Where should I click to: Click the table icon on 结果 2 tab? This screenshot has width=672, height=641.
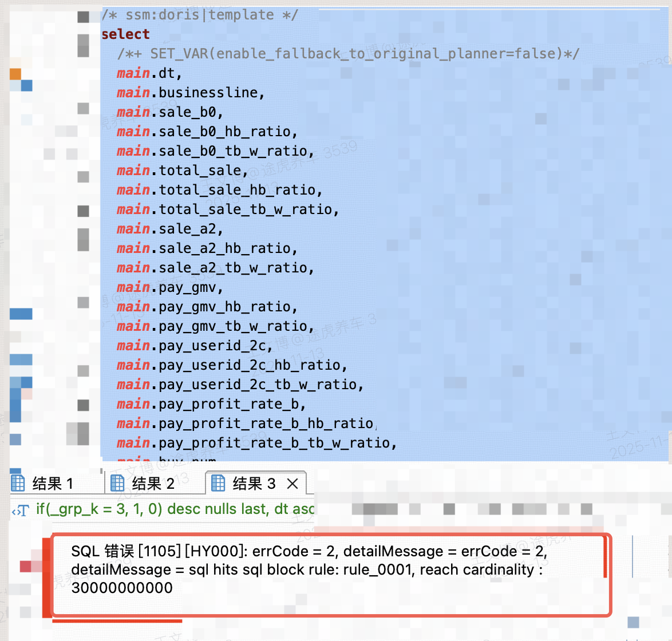(x=117, y=484)
